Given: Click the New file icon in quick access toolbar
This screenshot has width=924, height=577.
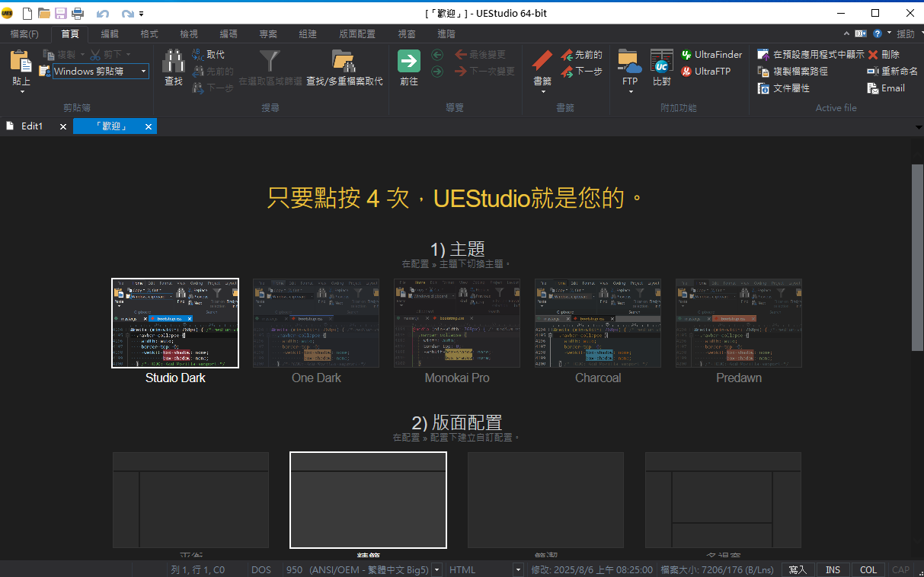Looking at the screenshot, I should tap(27, 13).
